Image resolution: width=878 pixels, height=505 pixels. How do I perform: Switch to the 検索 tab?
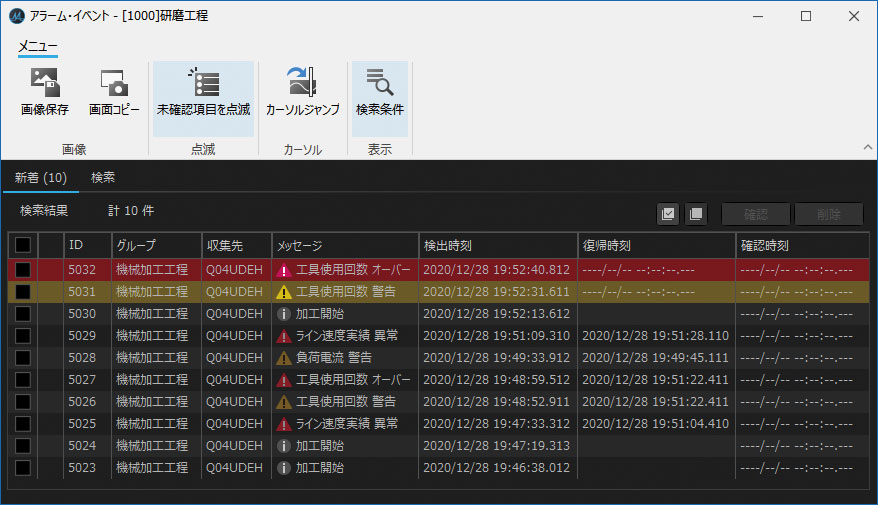[x=103, y=178]
